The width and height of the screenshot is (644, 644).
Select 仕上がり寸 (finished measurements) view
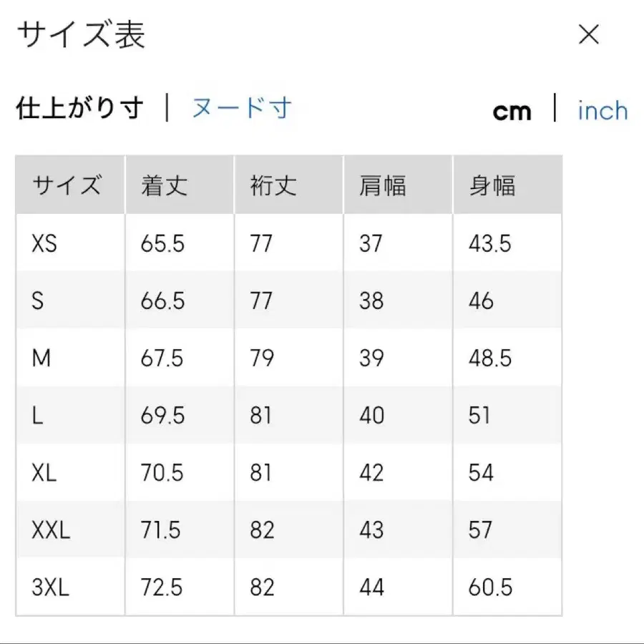(79, 107)
